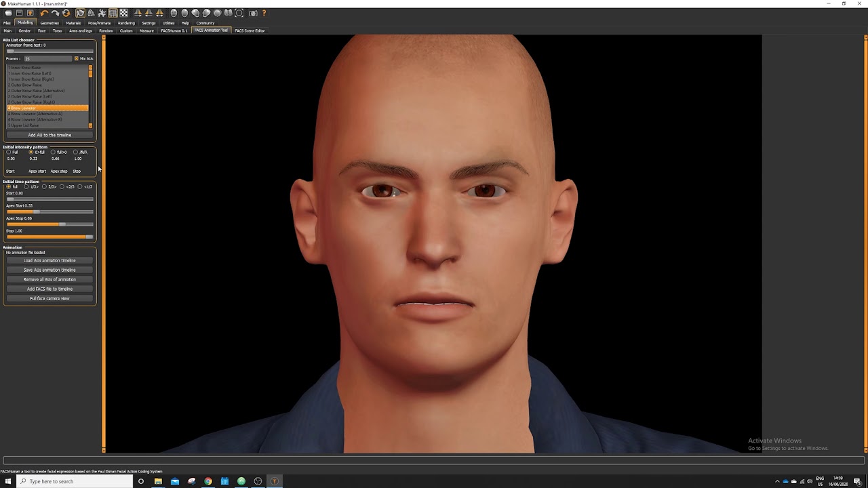Click the Redo arrow icon
Screen dimensions: 868x488
(x=55, y=13)
